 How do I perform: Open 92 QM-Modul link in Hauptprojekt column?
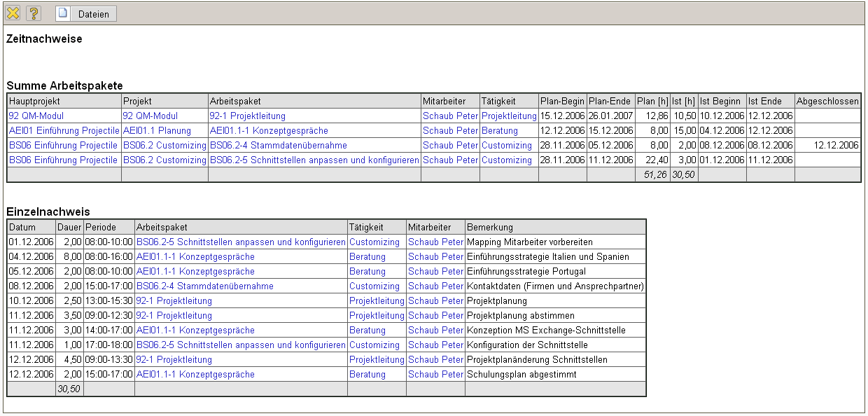35,116
